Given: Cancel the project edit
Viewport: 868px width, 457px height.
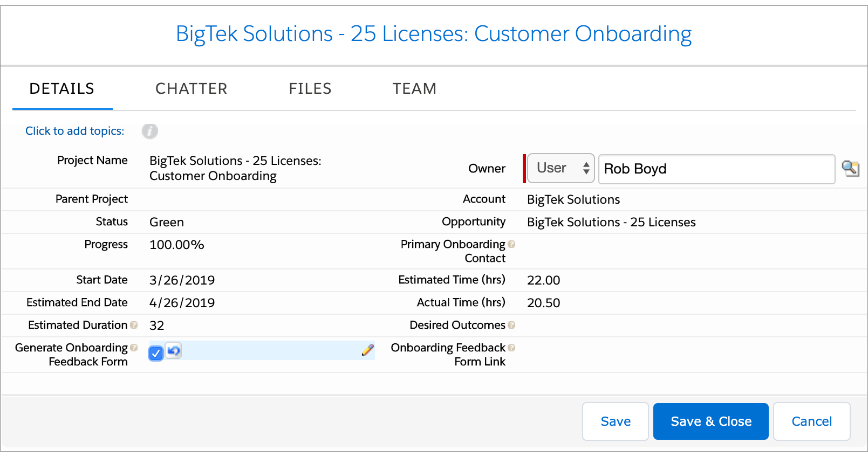Looking at the screenshot, I should [812, 421].
